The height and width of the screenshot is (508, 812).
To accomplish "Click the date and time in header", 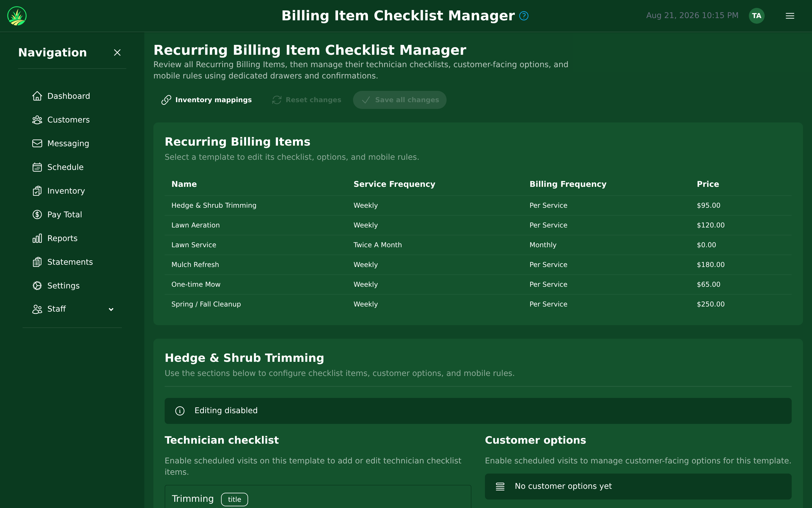I will click(x=692, y=16).
